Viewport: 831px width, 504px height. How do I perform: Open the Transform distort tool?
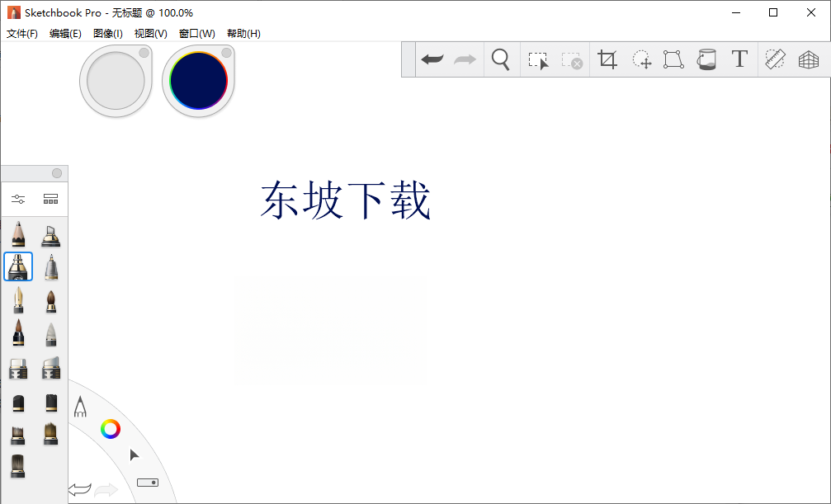[x=673, y=59]
